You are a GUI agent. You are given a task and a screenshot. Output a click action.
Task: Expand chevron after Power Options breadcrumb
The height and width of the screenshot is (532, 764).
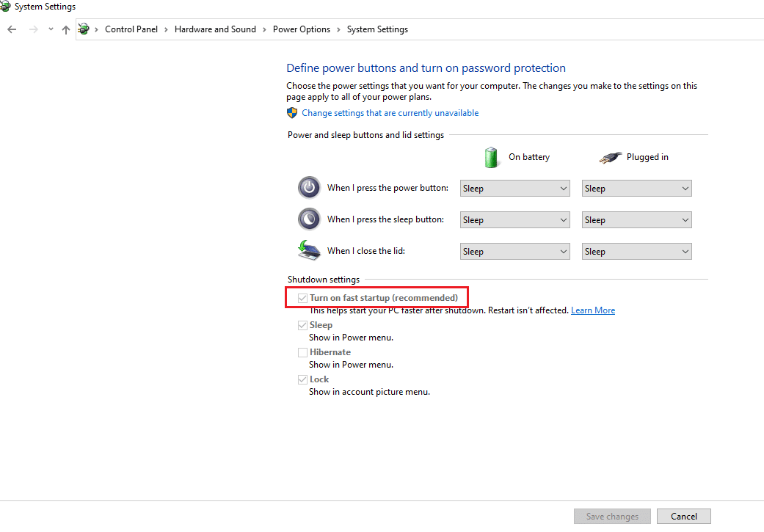[338, 29]
